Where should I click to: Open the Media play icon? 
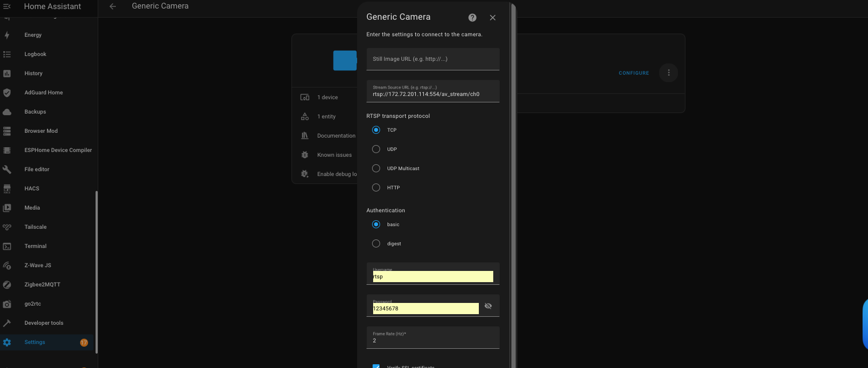click(7, 208)
